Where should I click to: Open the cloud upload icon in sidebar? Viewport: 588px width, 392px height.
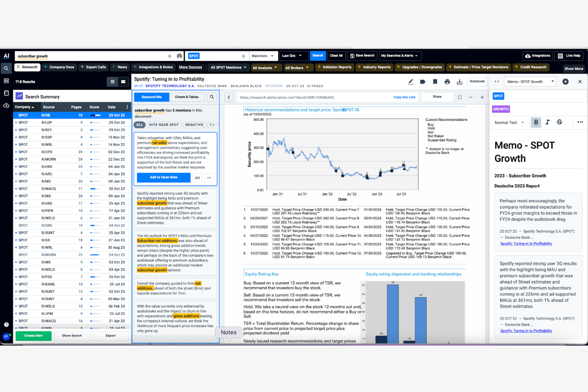[6, 105]
